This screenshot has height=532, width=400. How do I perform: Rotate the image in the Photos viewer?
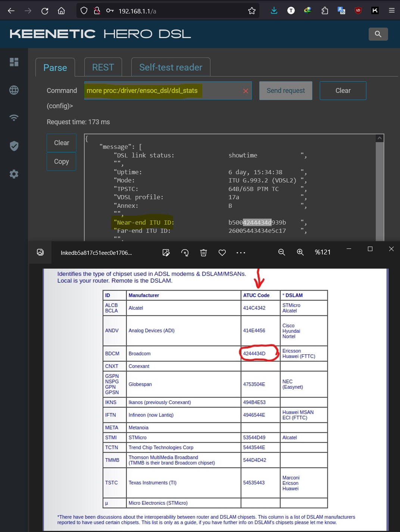tap(185, 253)
